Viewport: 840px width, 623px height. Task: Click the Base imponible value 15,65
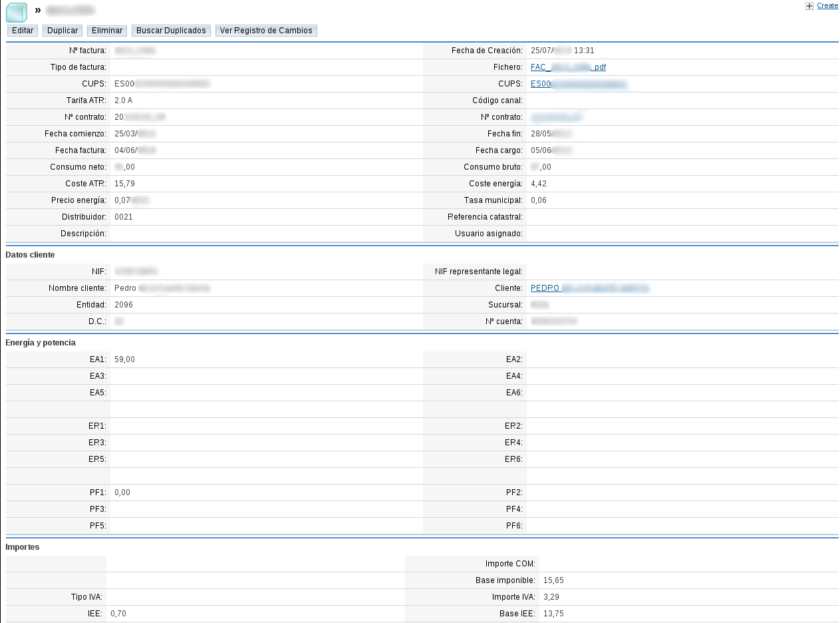(555, 580)
